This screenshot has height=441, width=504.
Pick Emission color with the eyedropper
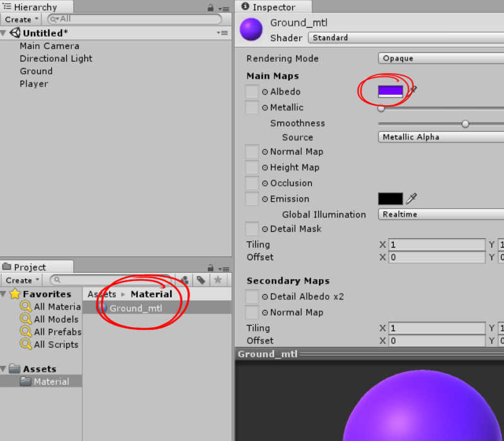click(411, 198)
